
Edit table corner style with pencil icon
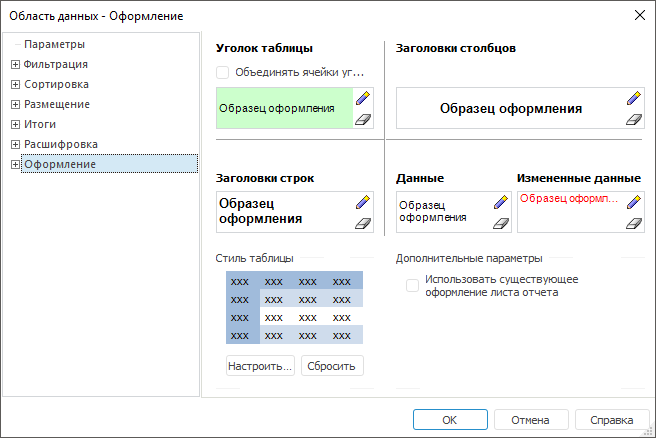363,98
